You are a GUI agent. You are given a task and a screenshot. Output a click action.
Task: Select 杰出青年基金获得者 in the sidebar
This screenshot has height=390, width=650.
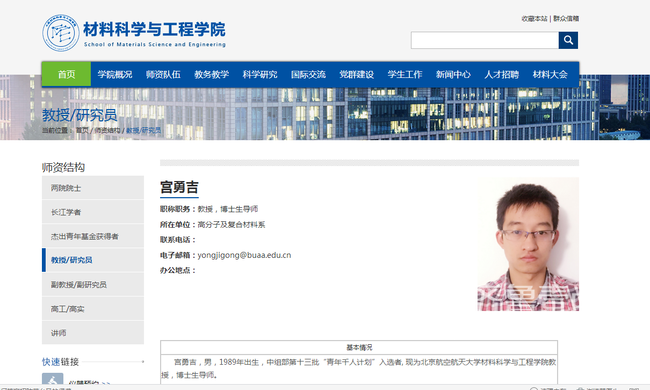[x=93, y=236]
